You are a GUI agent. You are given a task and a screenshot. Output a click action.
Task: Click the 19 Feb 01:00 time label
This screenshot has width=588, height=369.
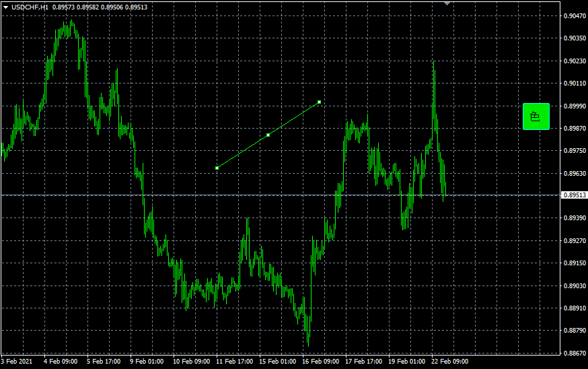click(407, 362)
